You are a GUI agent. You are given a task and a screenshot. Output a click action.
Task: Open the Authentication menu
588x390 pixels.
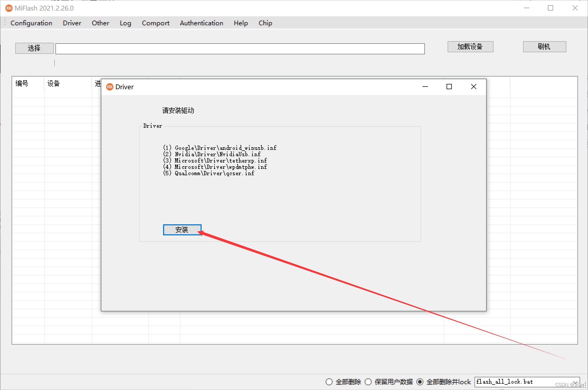(x=202, y=23)
